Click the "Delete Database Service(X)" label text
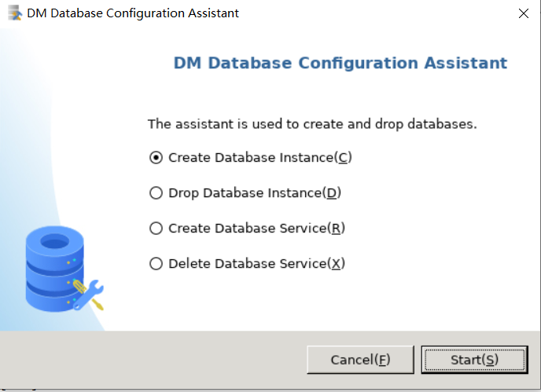 point(256,264)
